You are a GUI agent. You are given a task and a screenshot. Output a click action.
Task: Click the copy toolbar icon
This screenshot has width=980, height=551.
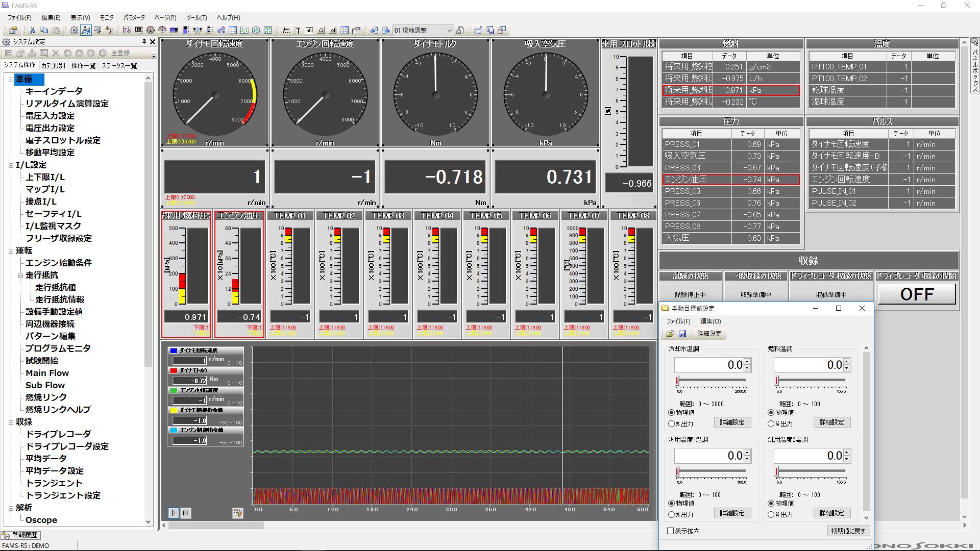tap(44, 31)
